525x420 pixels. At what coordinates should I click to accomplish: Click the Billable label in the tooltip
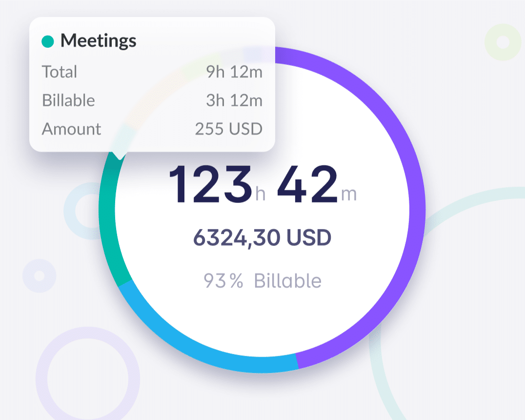point(68,100)
